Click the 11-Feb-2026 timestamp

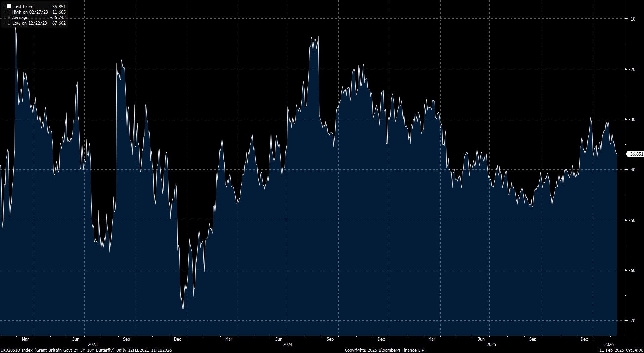(x=621, y=350)
